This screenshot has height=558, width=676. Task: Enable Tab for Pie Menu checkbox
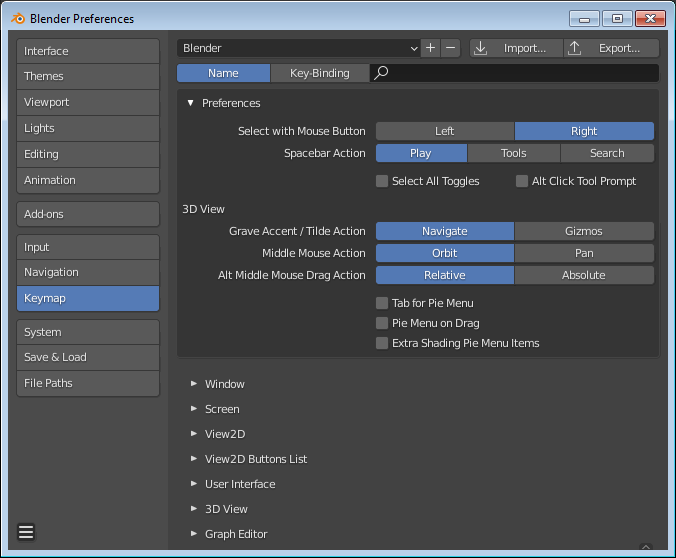382,303
